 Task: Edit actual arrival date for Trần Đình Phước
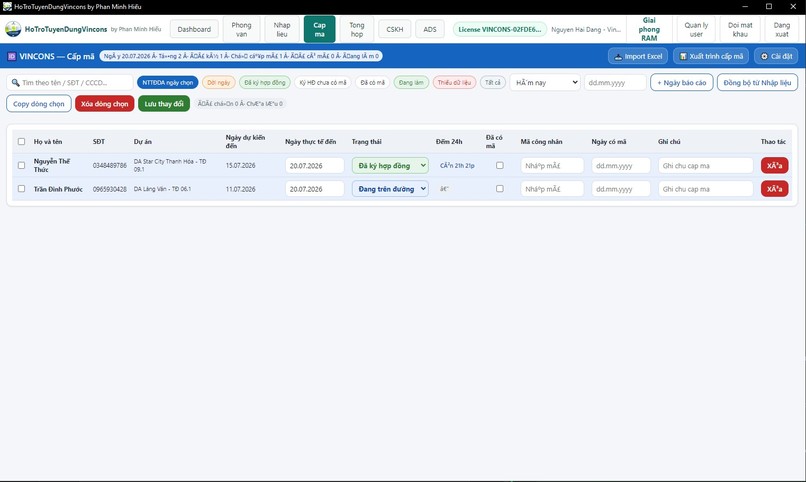coord(315,189)
